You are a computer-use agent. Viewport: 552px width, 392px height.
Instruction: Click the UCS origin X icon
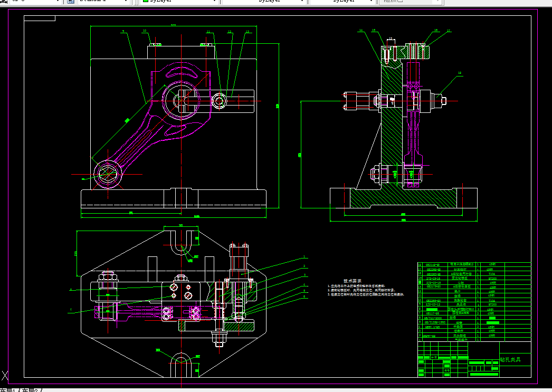pyautogui.click(x=5, y=375)
